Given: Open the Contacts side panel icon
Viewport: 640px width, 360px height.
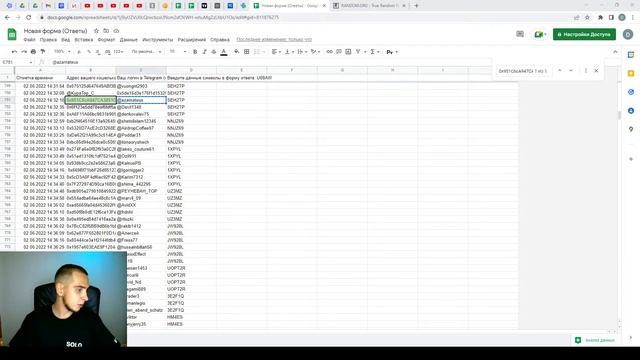Looking at the screenshot, I should click(x=631, y=111).
